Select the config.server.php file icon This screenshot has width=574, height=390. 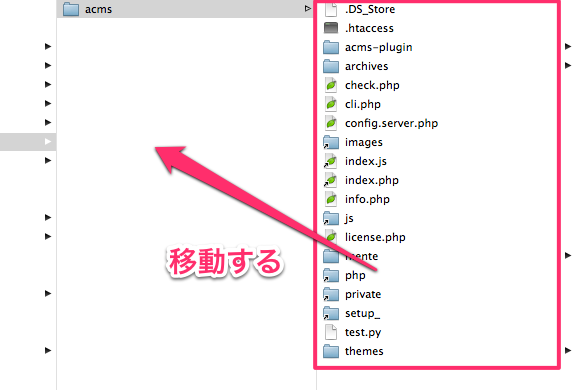pyautogui.click(x=331, y=123)
